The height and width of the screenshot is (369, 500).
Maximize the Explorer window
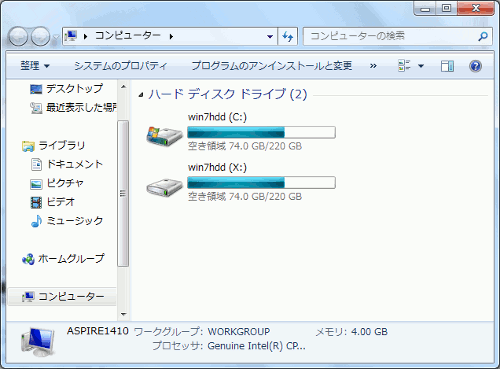point(446,9)
